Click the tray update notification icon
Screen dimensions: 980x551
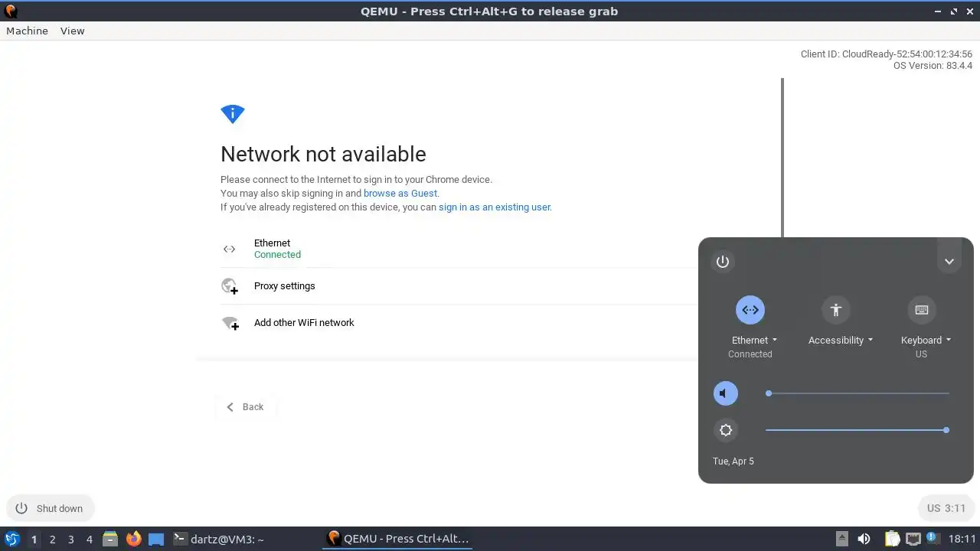click(x=933, y=539)
